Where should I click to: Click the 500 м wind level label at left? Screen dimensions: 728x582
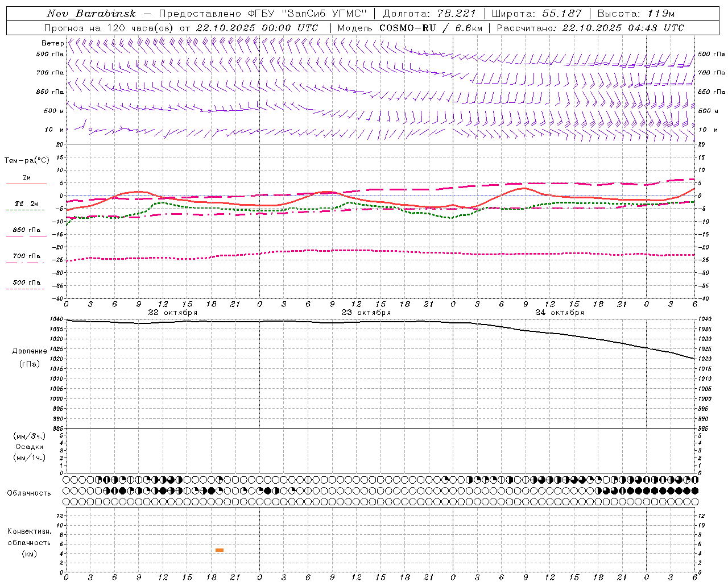[54, 111]
